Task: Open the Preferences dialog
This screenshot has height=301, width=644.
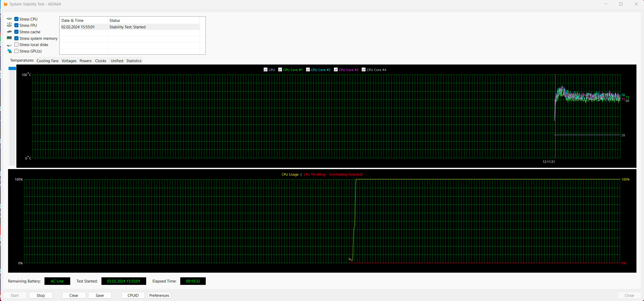Action: point(159,295)
